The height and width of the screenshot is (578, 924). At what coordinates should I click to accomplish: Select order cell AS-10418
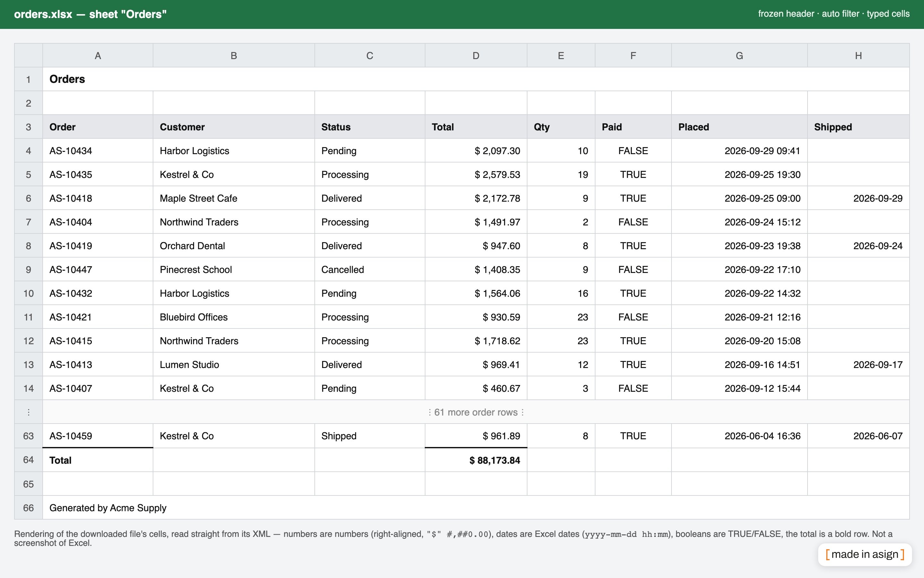[98, 198]
